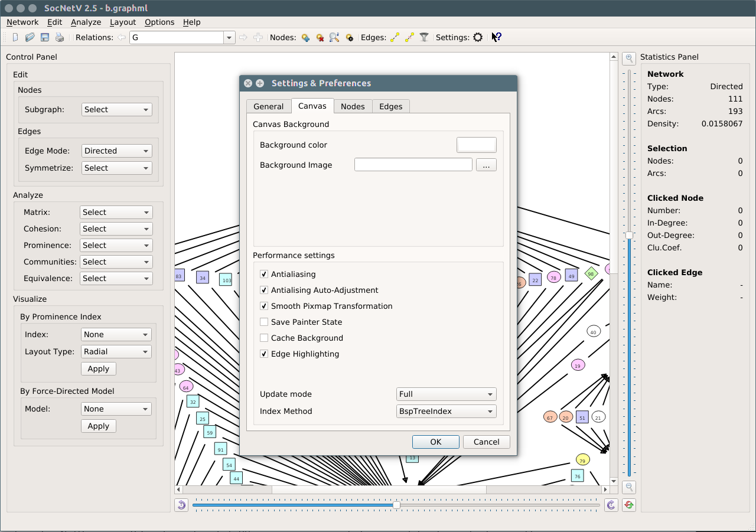Open the Layout Type Radial dropdown
Image resolution: width=756 pixels, height=532 pixels.
tap(116, 351)
